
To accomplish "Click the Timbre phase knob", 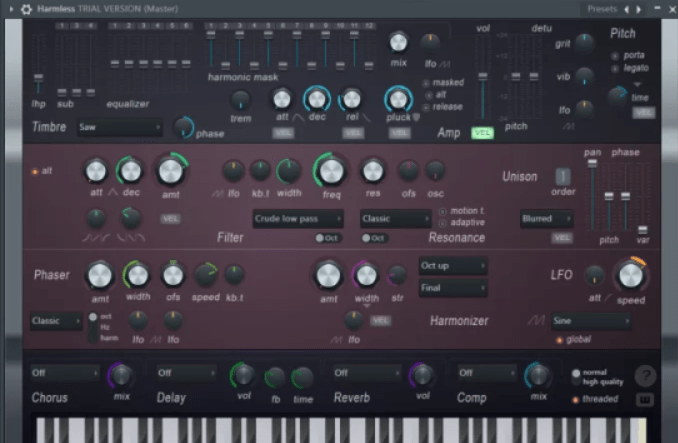I will (x=184, y=127).
